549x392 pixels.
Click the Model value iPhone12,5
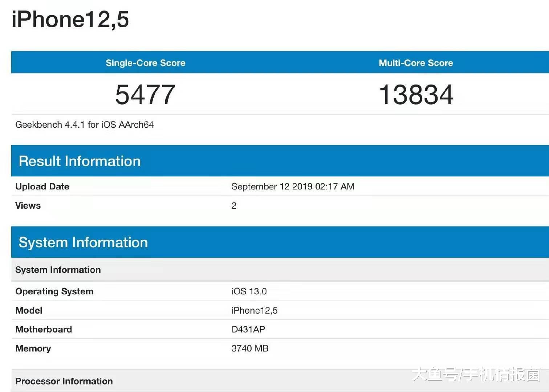click(x=255, y=311)
